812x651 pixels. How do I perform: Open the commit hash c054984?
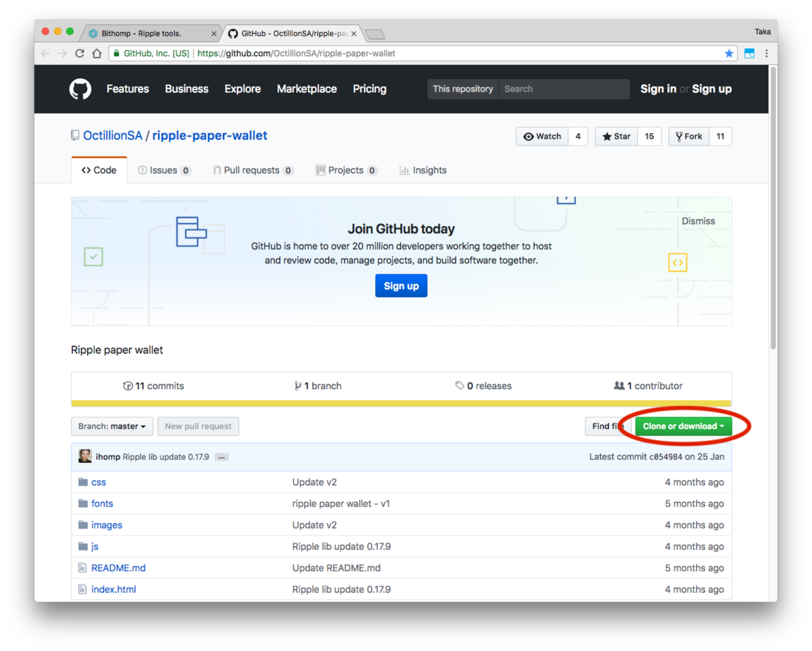coord(665,458)
